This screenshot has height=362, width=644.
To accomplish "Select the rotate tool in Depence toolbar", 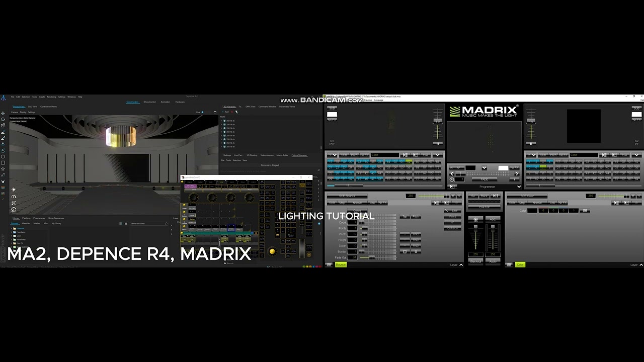I will [3, 119].
